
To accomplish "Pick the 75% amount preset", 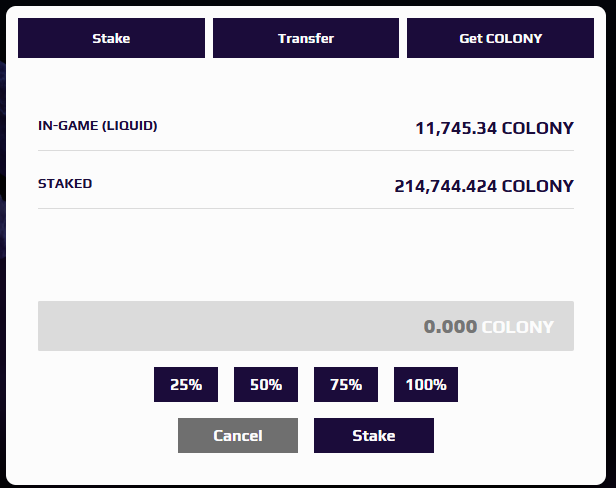I will 346,384.
